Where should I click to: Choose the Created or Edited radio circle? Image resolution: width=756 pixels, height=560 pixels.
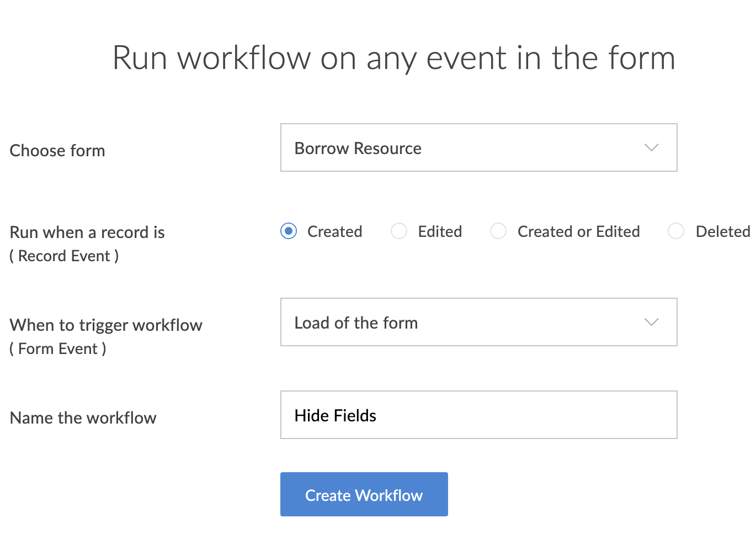498,231
